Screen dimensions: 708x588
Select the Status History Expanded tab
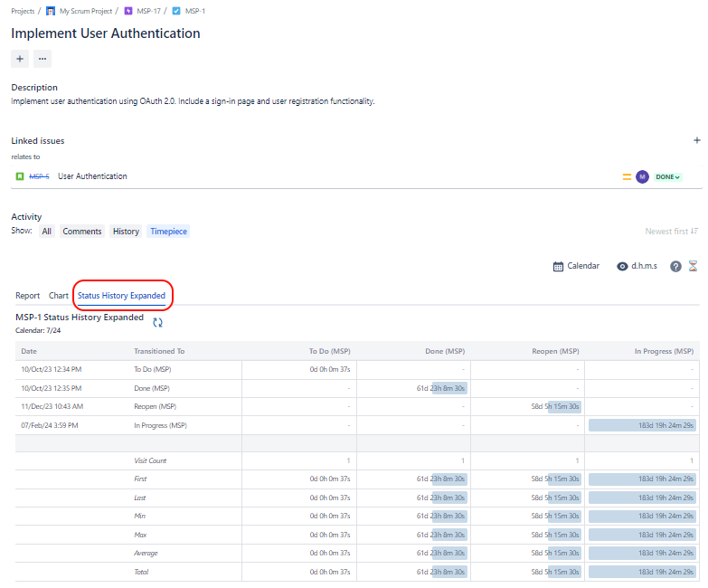[x=121, y=296]
